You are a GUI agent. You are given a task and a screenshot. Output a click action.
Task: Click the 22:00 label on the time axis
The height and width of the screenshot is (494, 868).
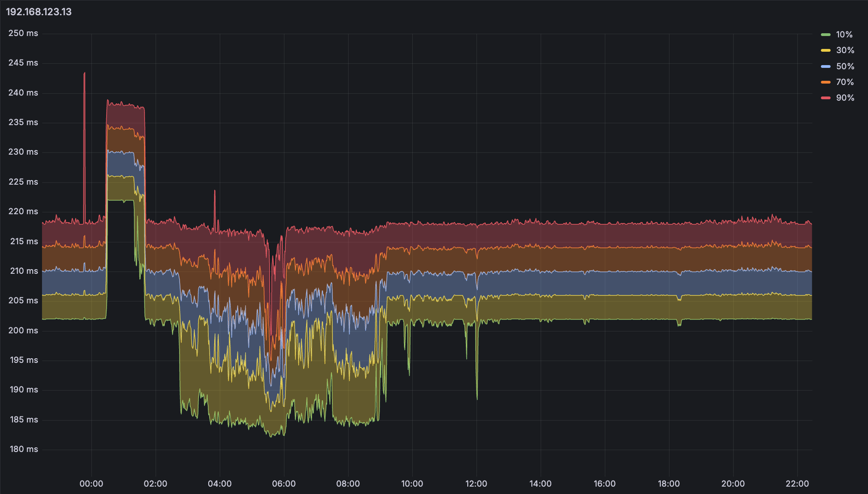(x=797, y=484)
